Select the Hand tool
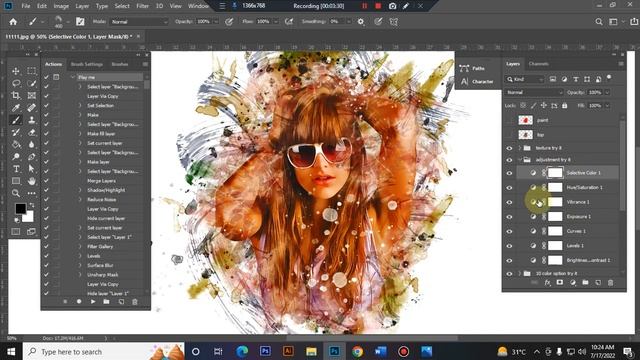Screen dimensions: 640x360 click(x=31, y=181)
